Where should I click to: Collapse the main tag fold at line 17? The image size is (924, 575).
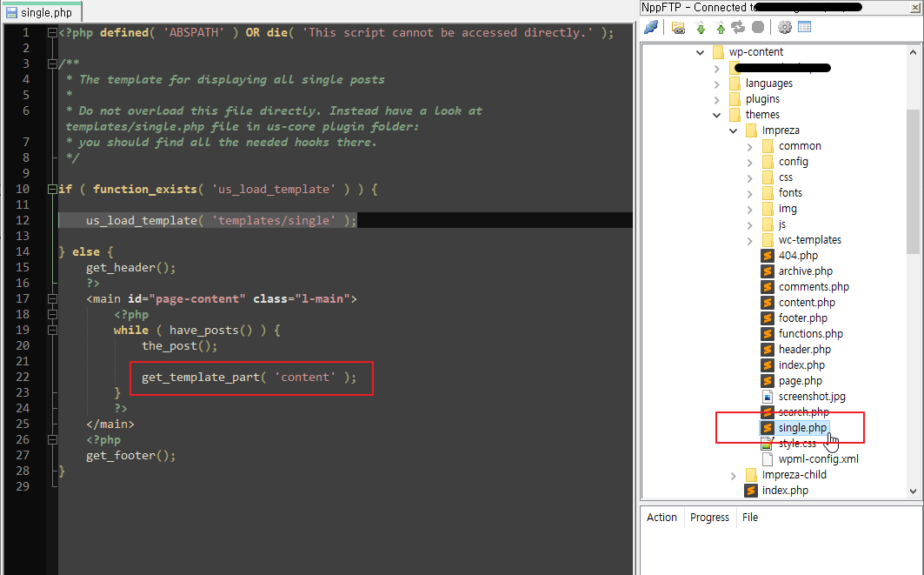pos(52,299)
